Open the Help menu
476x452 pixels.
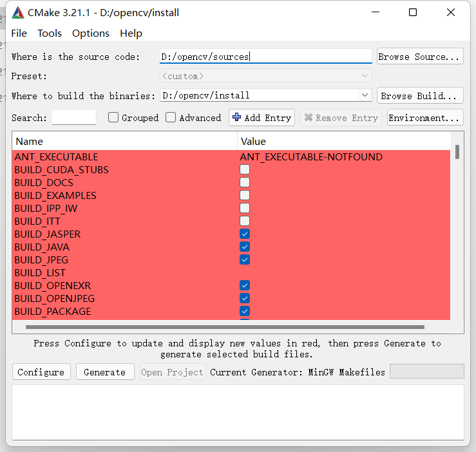[x=131, y=33]
